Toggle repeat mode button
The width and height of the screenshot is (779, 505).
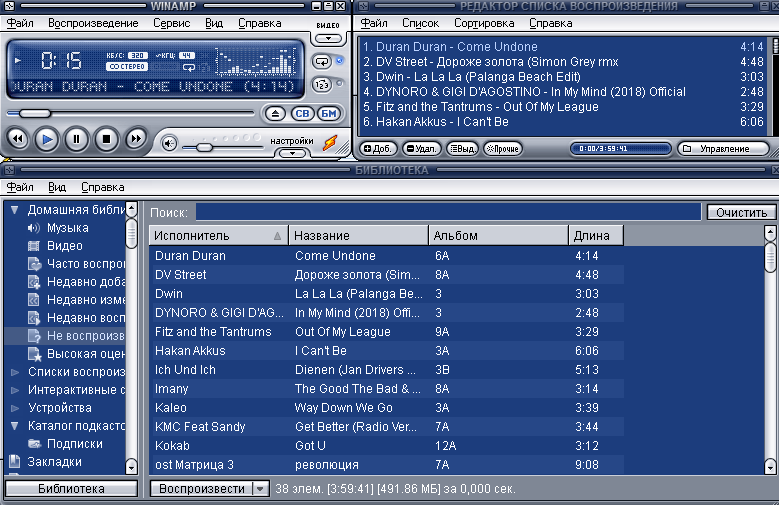click(322, 62)
